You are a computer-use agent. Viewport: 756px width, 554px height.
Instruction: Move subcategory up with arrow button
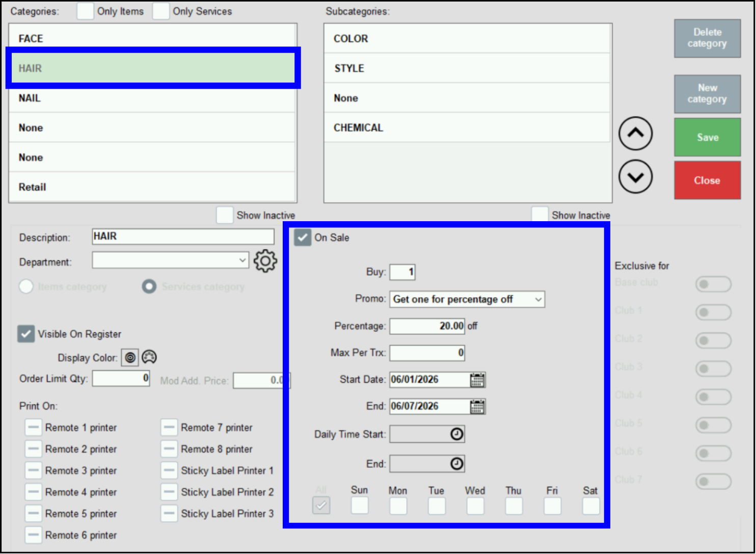tap(635, 134)
